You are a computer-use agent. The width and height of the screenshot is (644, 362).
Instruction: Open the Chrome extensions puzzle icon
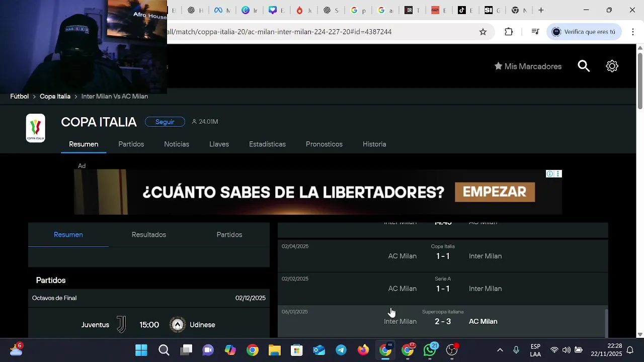click(x=509, y=32)
